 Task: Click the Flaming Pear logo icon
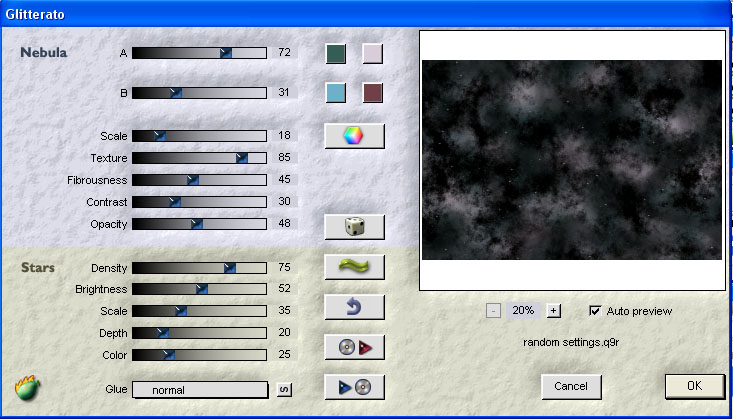click(x=27, y=387)
